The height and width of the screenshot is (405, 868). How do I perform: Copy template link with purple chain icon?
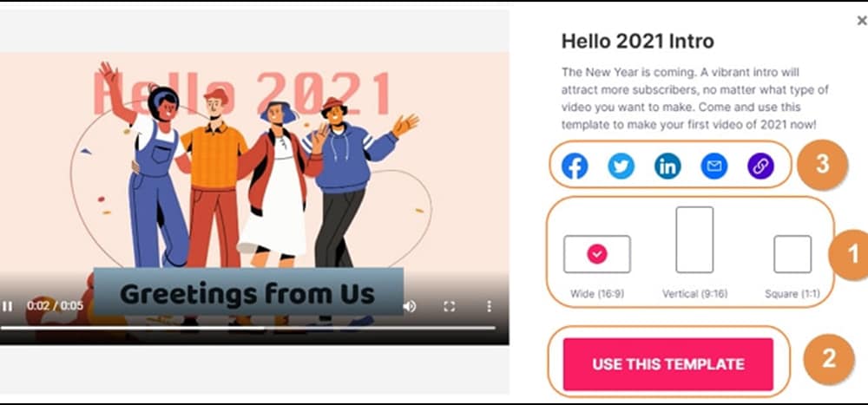[x=760, y=166]
